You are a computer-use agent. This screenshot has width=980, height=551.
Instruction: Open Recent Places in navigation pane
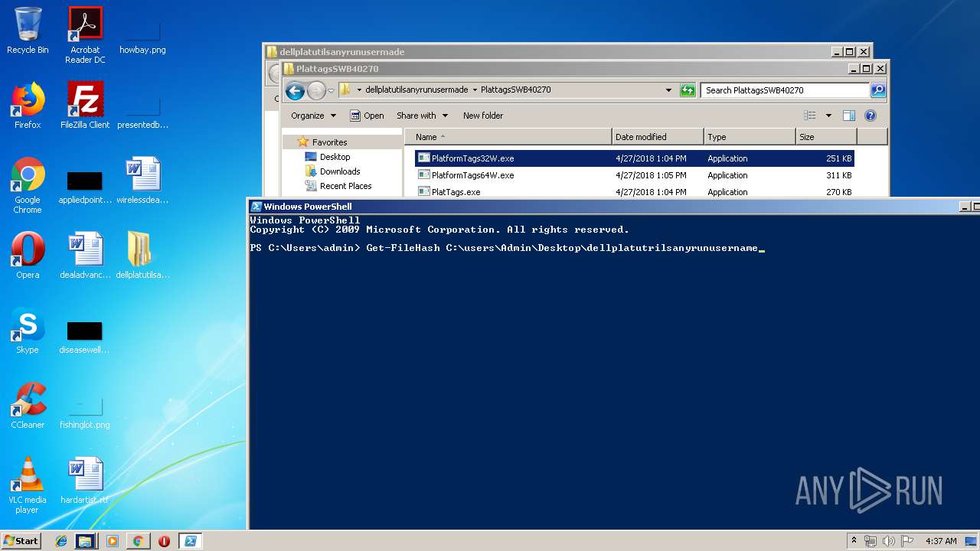(x=345, y=186)
